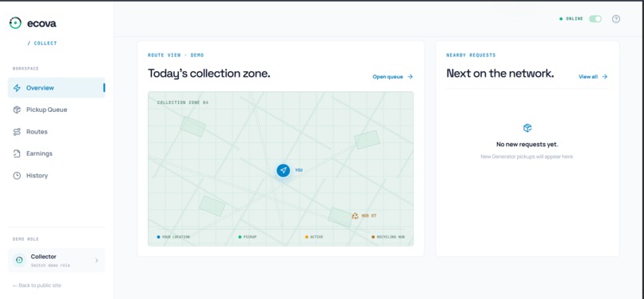Click the recycling hub icon on map
644x299 pixels.
click(355, 216)
